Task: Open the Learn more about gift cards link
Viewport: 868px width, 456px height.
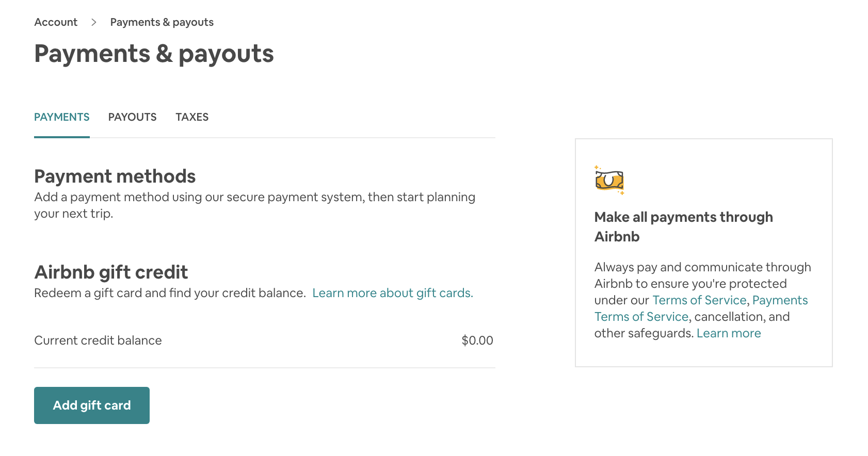Action: [x=392, y=293]
